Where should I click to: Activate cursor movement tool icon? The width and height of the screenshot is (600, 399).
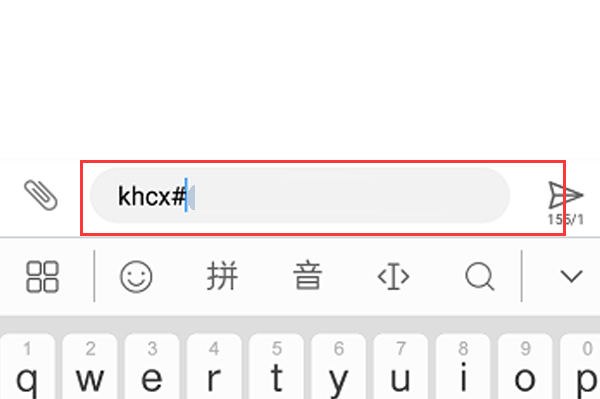point(393,276)
